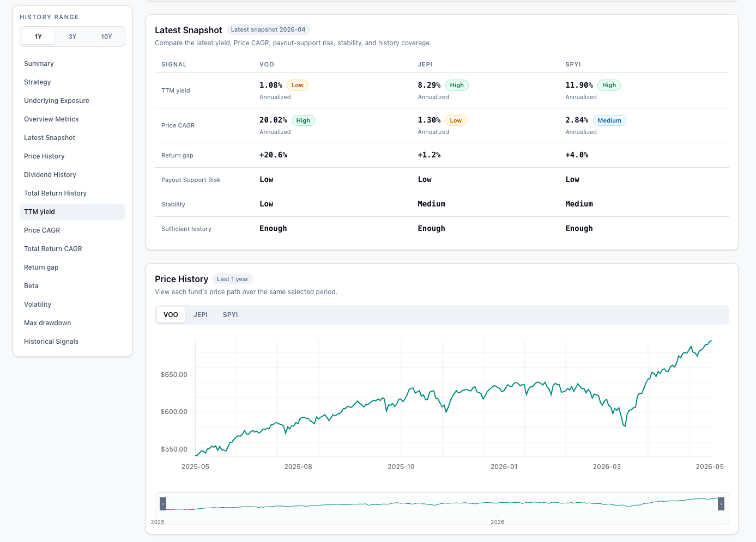Click the chart range overview strip
756x542 pixels.
442,509
